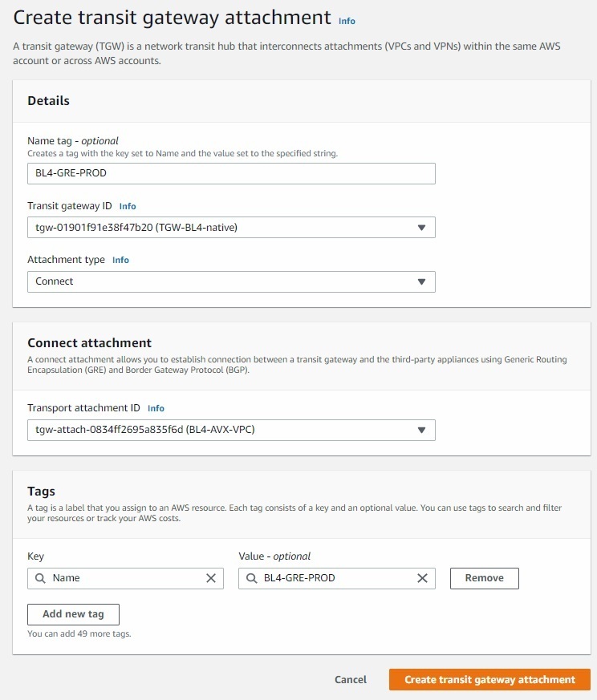Clear the Name key field with X
This screenshot has height=700, width=597.
point(211,578)
